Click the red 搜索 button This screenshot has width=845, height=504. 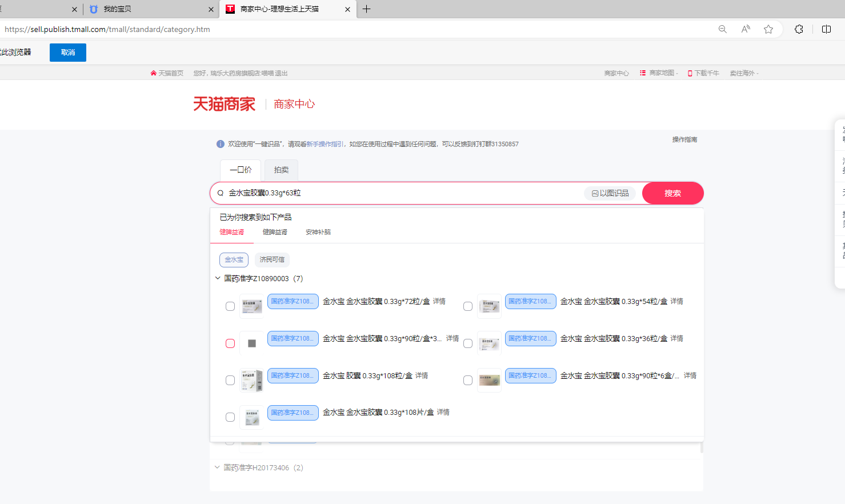coord(672,193)
